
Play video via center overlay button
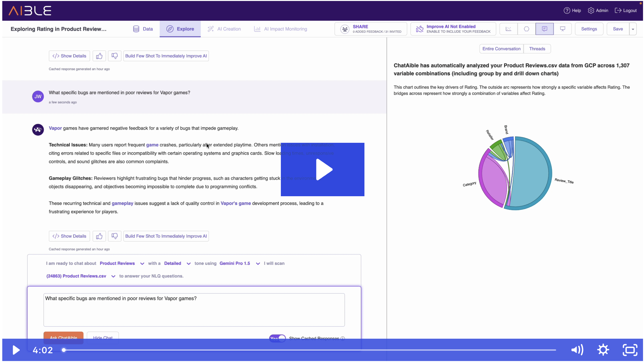[x=323, y=169]
